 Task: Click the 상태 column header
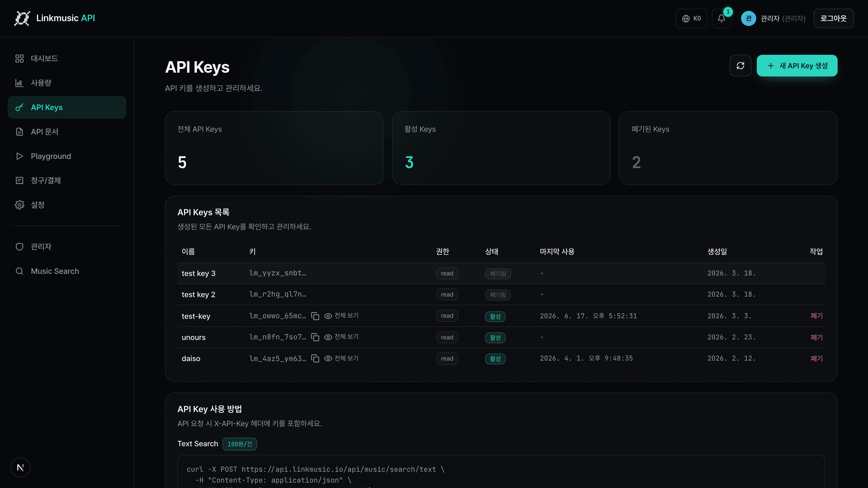click(x=492, y=252)
